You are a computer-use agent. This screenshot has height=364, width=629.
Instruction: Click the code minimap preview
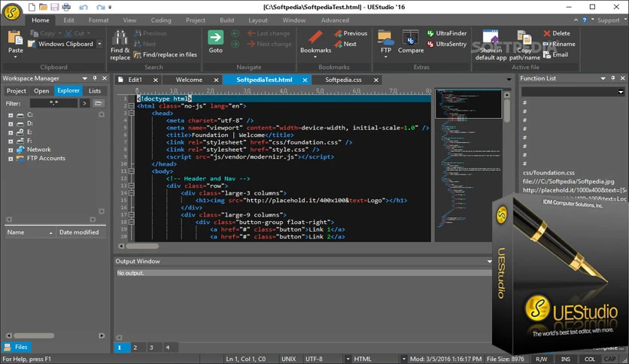468,165
